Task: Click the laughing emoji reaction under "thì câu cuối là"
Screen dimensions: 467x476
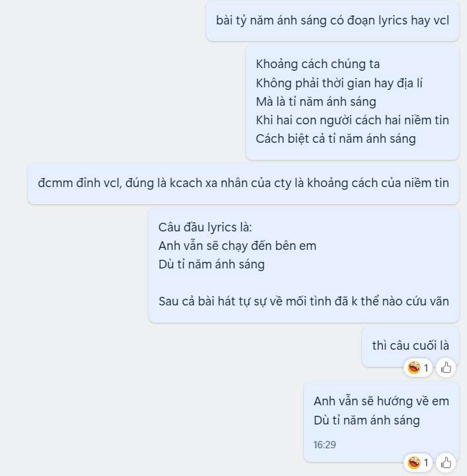Action: click(x=414, y=368)
